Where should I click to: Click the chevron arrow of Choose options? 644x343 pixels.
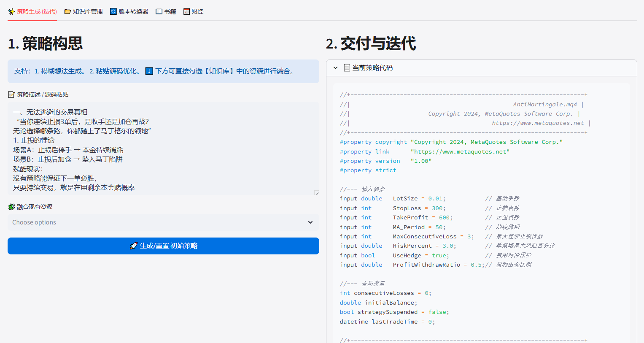tap(310, 222)
